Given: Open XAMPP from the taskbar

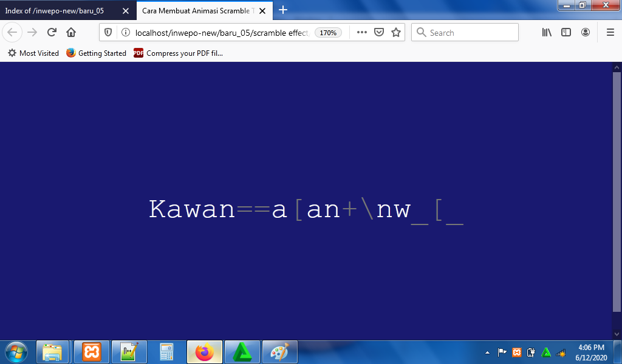Looking at the screenshot, I should pos(92,352).
